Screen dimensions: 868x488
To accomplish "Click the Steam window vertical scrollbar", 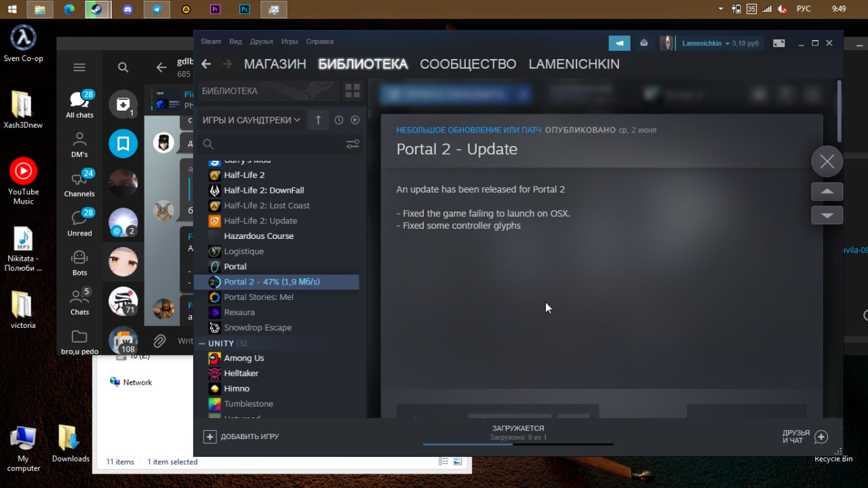I will [x=840, y=112].
